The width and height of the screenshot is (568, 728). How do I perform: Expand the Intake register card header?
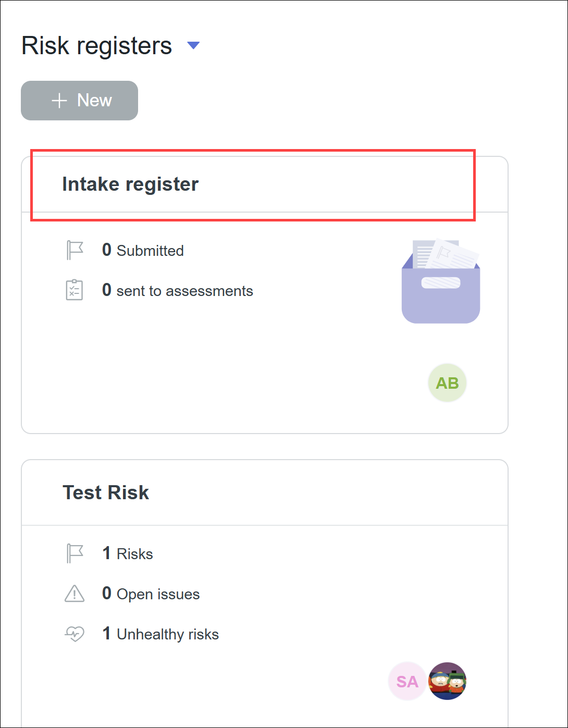[x=254, y=184]
